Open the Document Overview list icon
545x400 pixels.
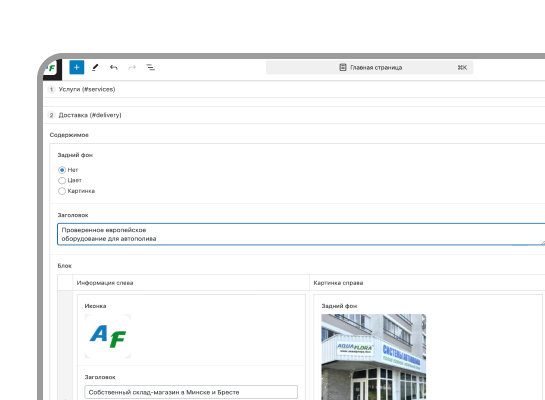pyautogui.click(x=151, y=67)
